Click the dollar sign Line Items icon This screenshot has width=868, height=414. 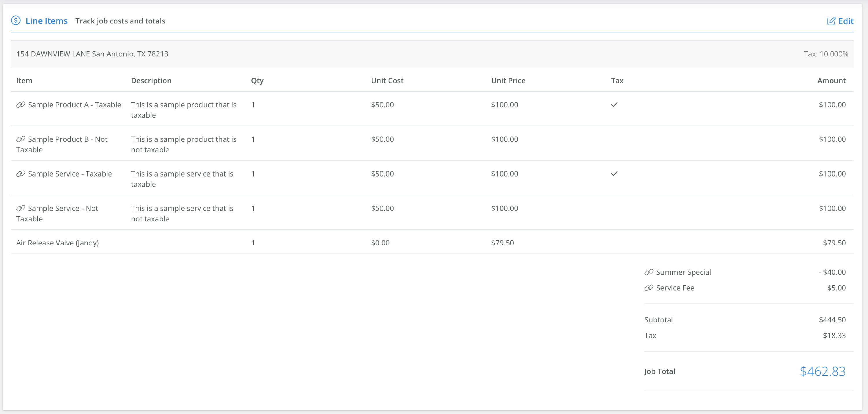coord(16,21)
